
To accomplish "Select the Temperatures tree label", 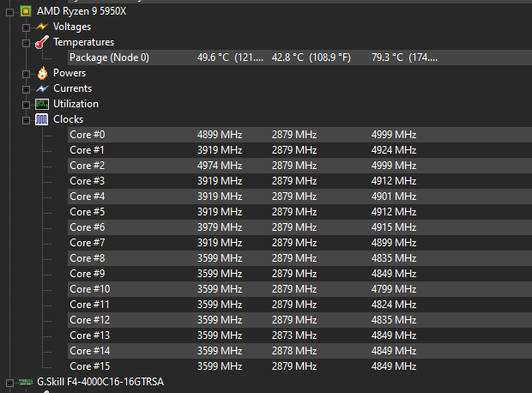I will pyautogui.click(x=83, y=42).
